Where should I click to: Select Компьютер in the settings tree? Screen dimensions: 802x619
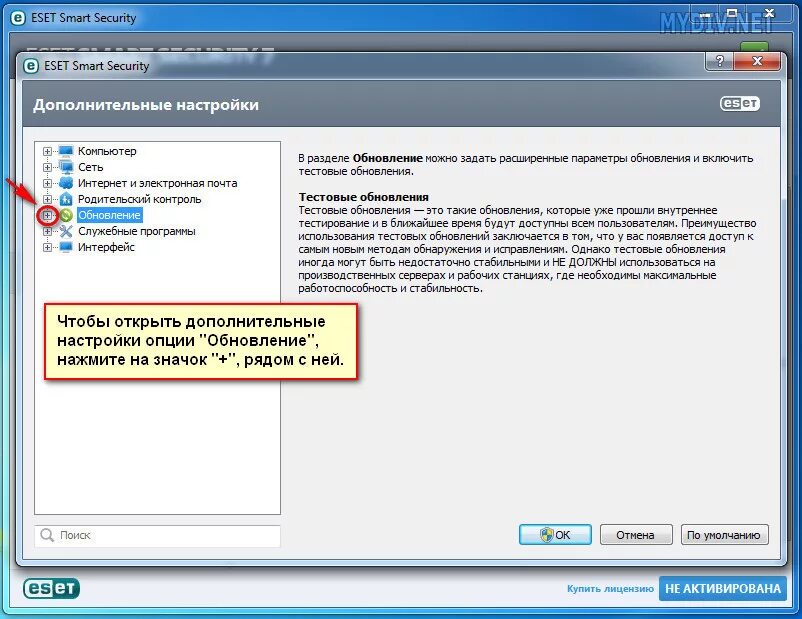[107, 151]
